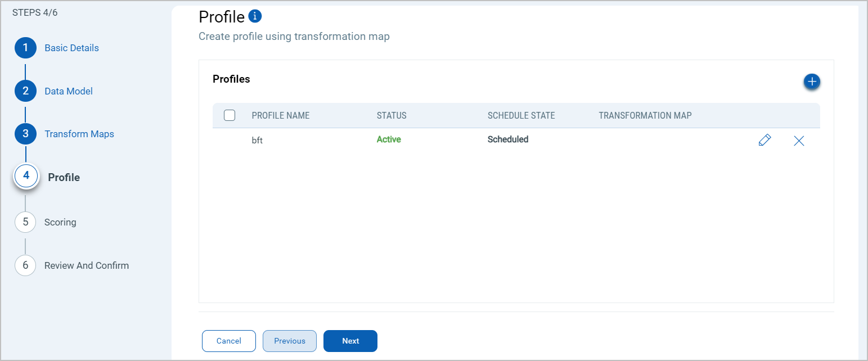Viewport: 868px width, 361px height.
Task: Click the bft profile name
Action: pos(257,141)
